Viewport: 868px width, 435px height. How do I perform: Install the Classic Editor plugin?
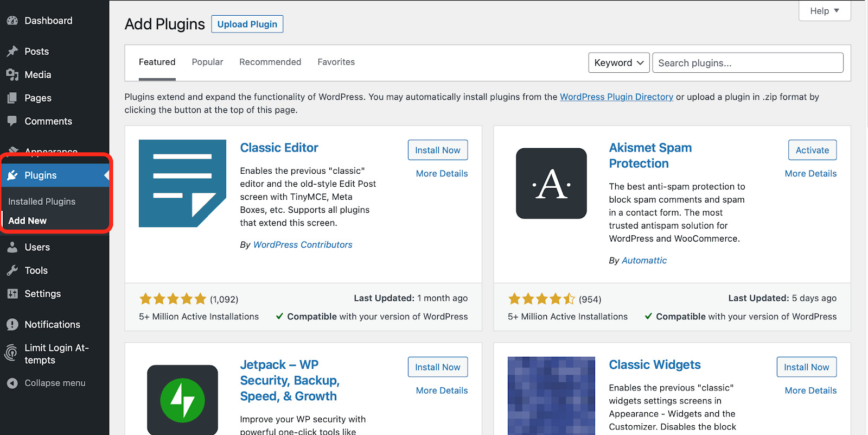437,150
